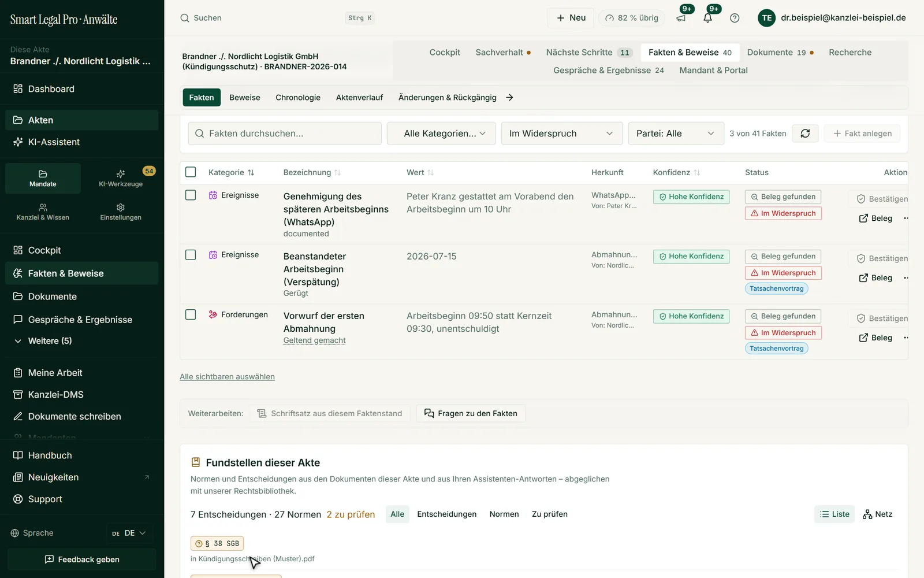The height and width of the screenshot is (578, 924).
Task: Click the Neu button
Action: coord(571,18)
